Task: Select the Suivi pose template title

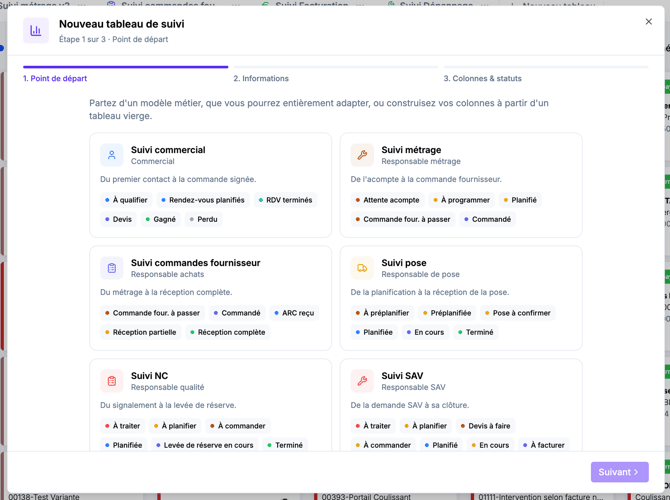Action: tap(403, 263)
